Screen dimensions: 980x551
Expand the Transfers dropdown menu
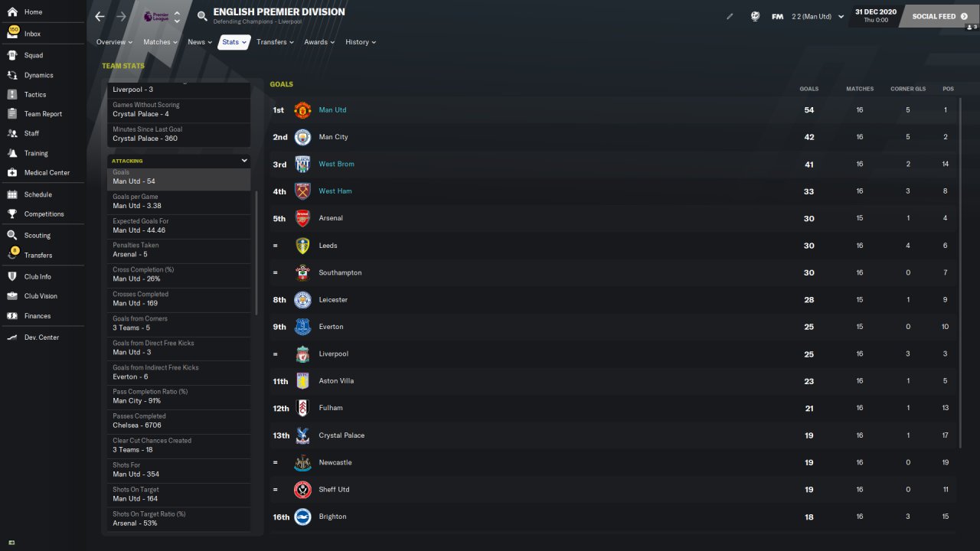(x=275, y=42)
